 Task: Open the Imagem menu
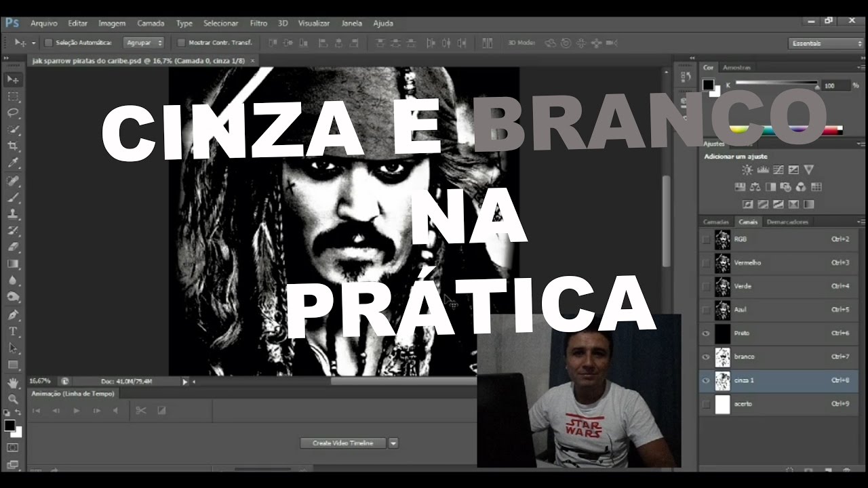click(x=112, y=23)
